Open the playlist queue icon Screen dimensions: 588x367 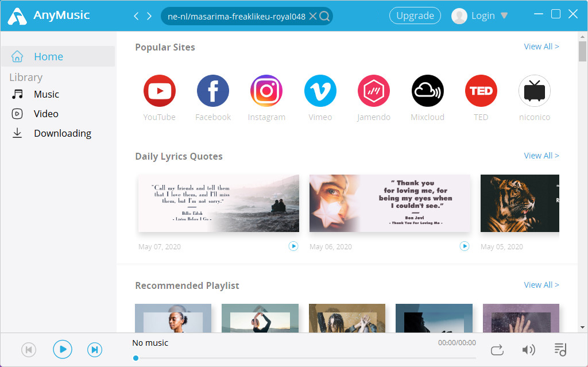click(x=560, y=350)
